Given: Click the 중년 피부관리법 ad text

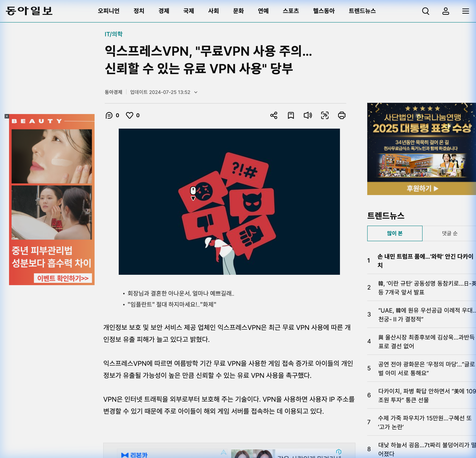Looking at the screenshot, I should [x=51, y=257].
